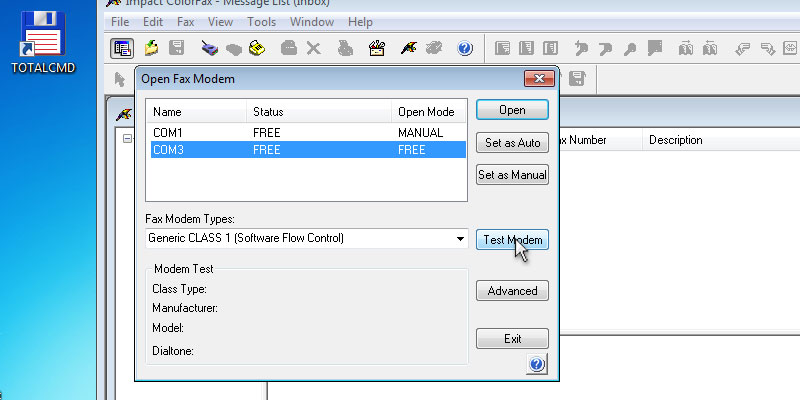Image resolution: width=800 pixels, height=400 pixels.
Task: Click the Advanced button
Action: 512,291
